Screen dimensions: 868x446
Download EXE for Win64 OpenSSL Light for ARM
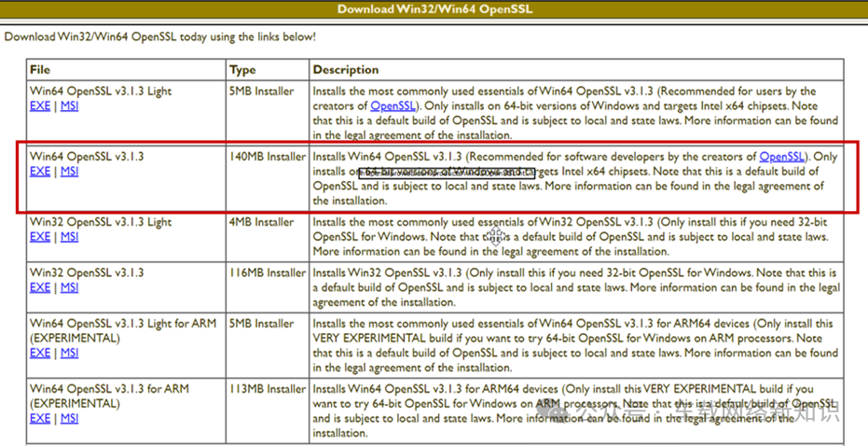[40, 353]
